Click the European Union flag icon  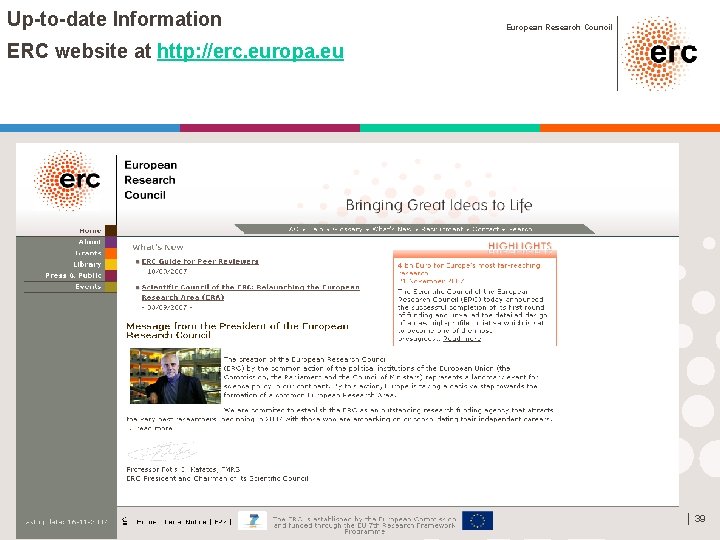(478, 521)
